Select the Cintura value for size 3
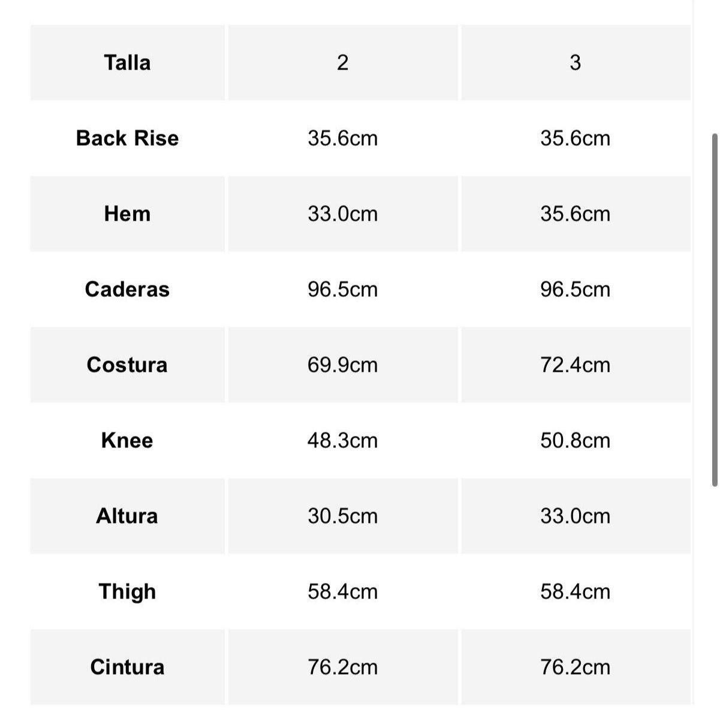Image resolution: width=723 pixels, height=728 pixels. [x=575, y=667]
